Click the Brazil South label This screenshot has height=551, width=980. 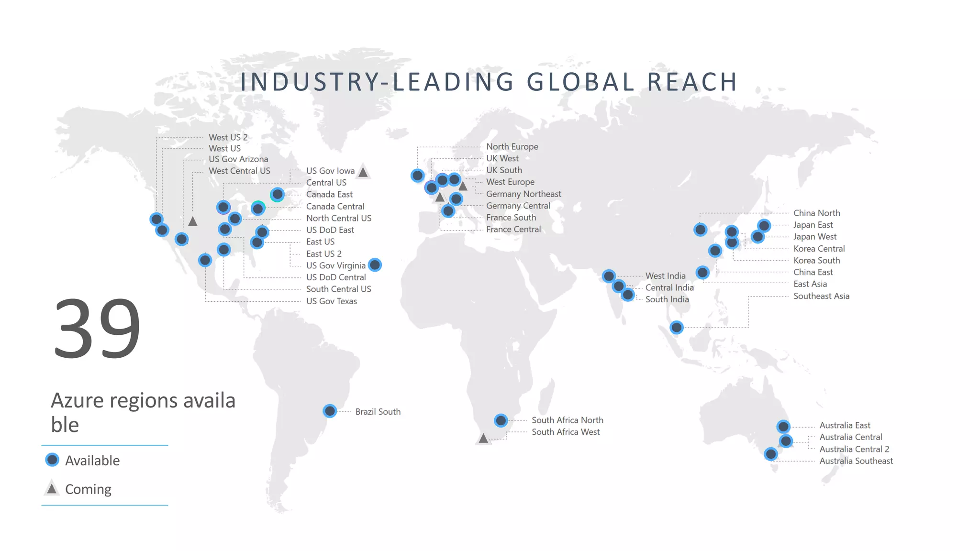pos(378,412)
